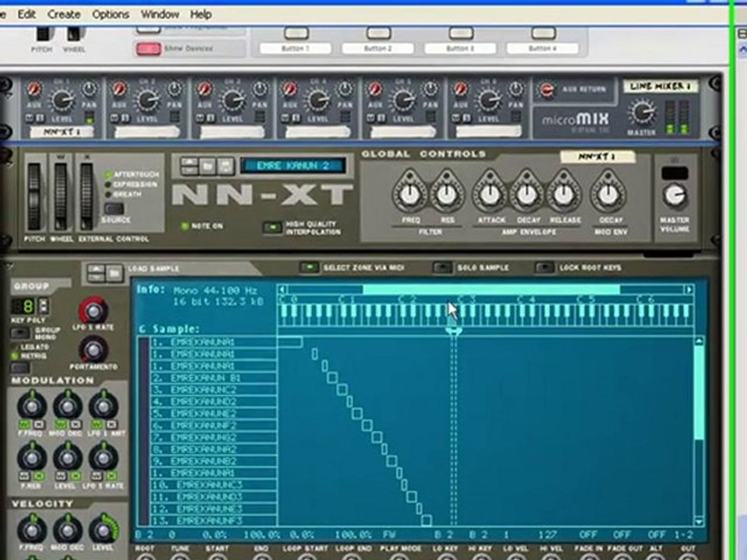
Task: Click the Amp Envelope Attack knob
Action: coord(489,194)
